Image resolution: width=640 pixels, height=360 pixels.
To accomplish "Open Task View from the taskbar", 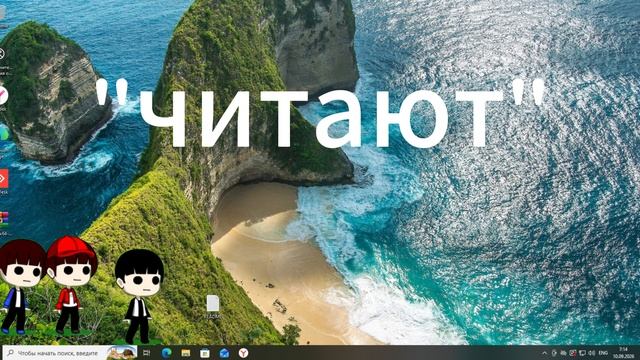I will pyautogui.click(x=147, y=353).
